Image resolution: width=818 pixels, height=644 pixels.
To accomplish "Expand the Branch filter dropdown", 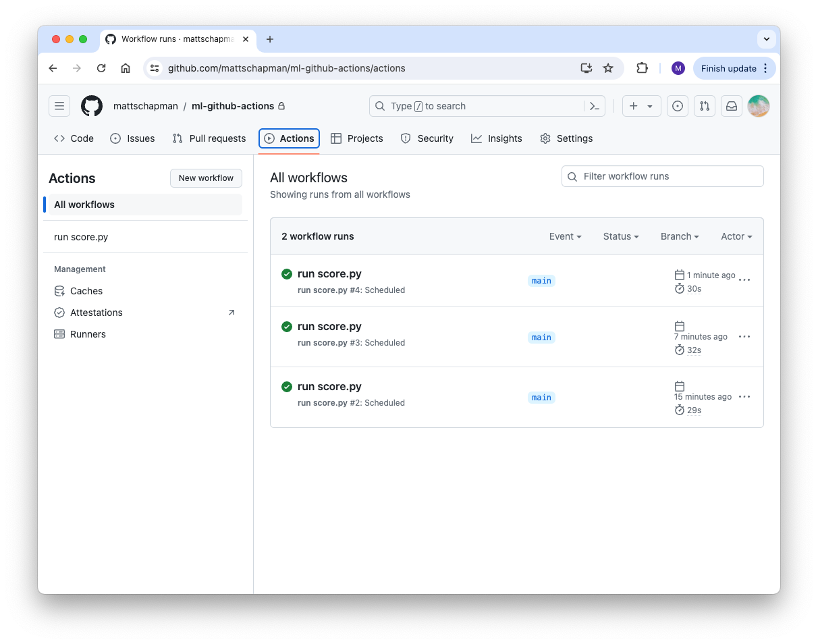I will tap(679, 236).
